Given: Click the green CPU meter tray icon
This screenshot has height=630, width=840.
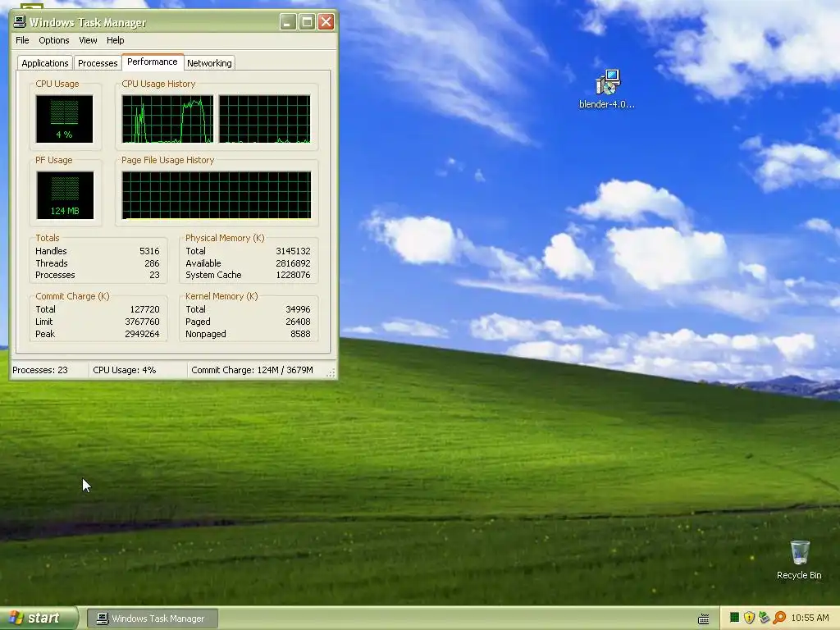Looking at the screenshot, I should (734, 618).
